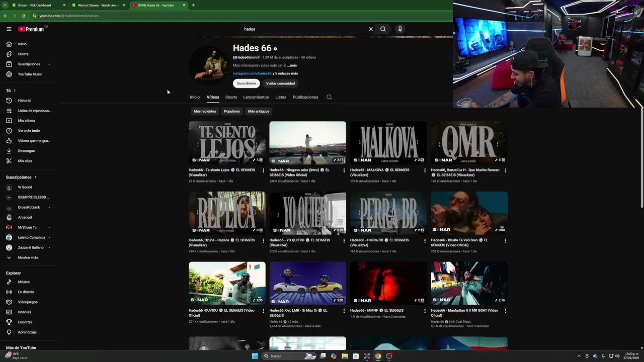The height and width of the screenshot is (362, 644).
Task: Open Listas de reproducción in sidebar
Action: coord(29,111)
